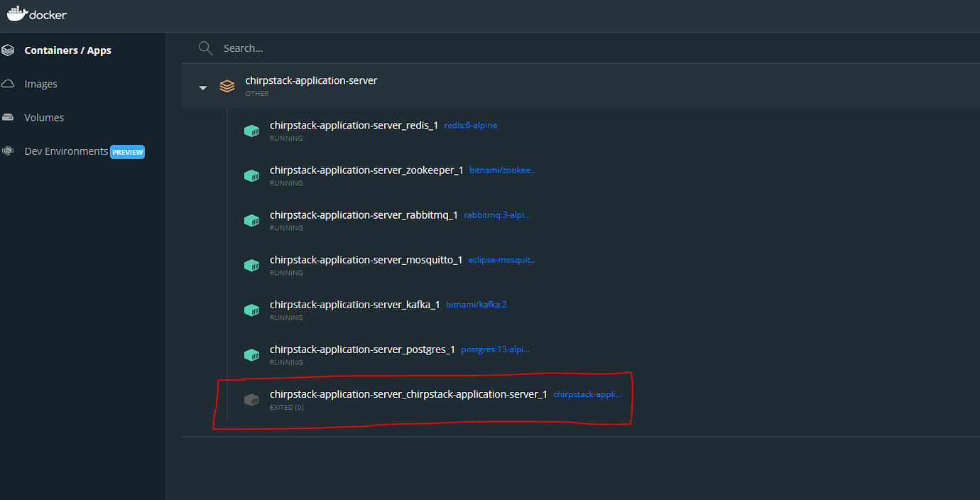Select chirpstack-application-server_mosquitto_1 container

[x=366, y=260]
